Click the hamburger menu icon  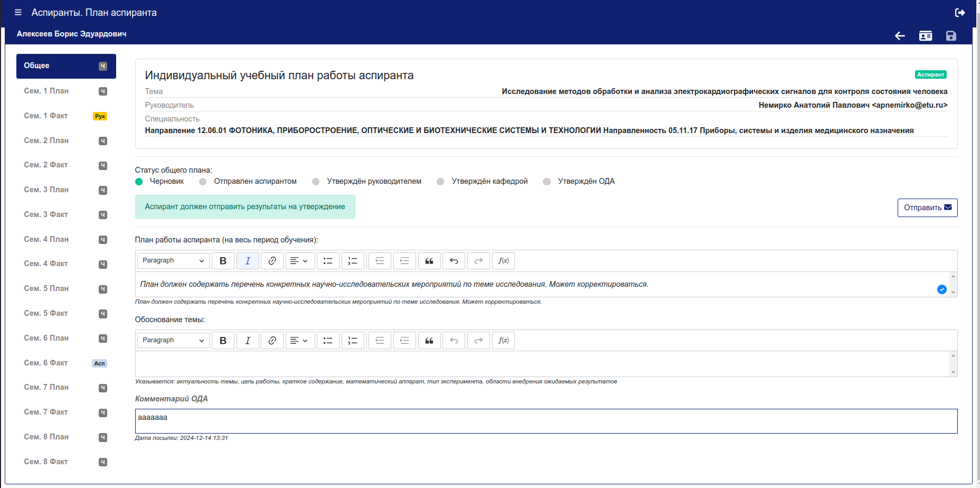(18, 12)
